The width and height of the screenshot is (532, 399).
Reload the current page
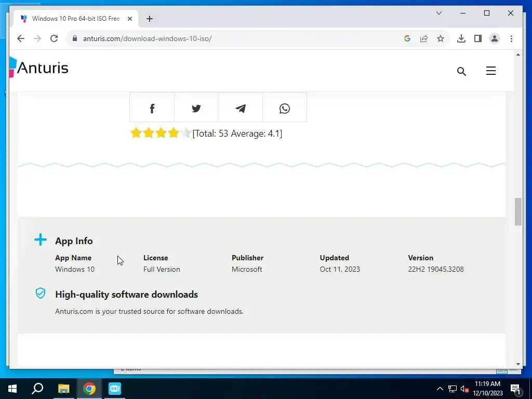click(x=54, y=38)
